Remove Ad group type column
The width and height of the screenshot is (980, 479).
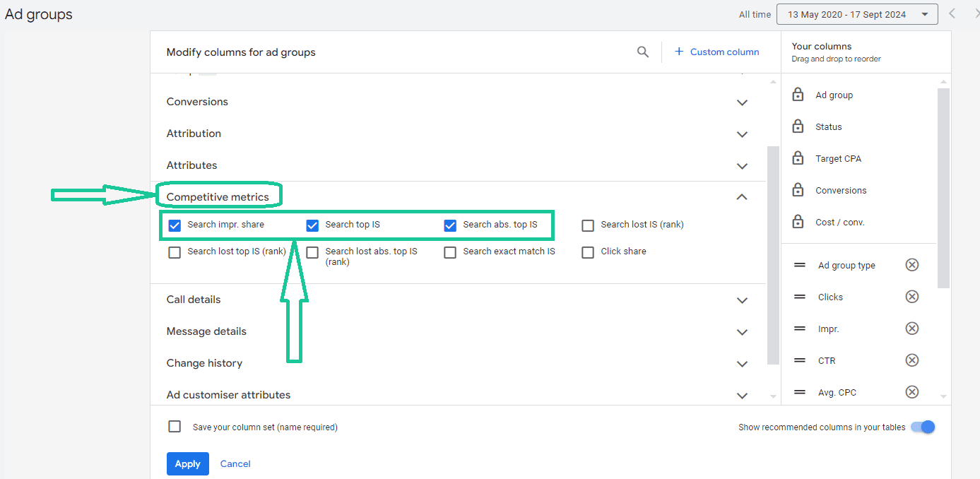coord(912,265)
